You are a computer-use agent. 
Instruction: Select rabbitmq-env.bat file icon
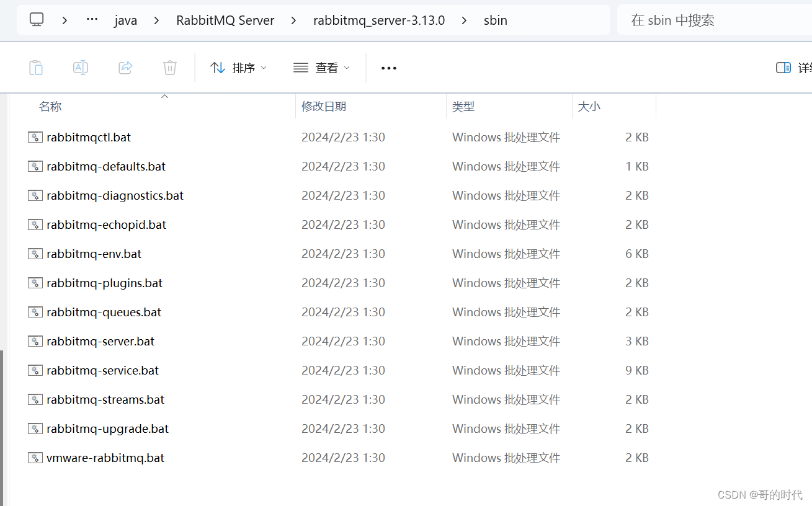35,254
